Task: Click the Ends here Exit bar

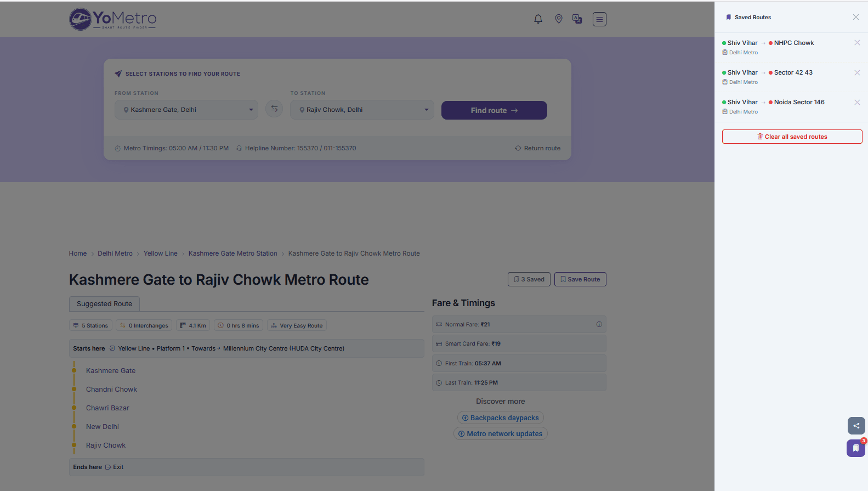Action: click(x=246, y=467)
